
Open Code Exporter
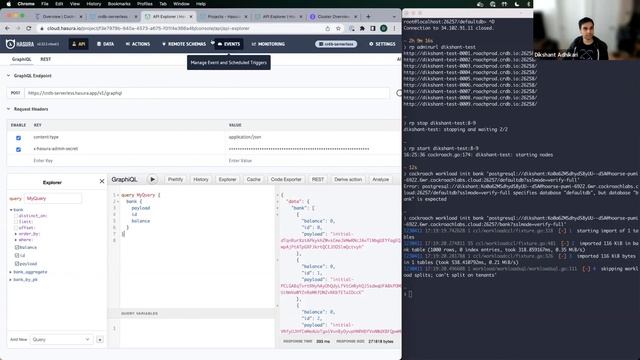(x=286, y=180)
